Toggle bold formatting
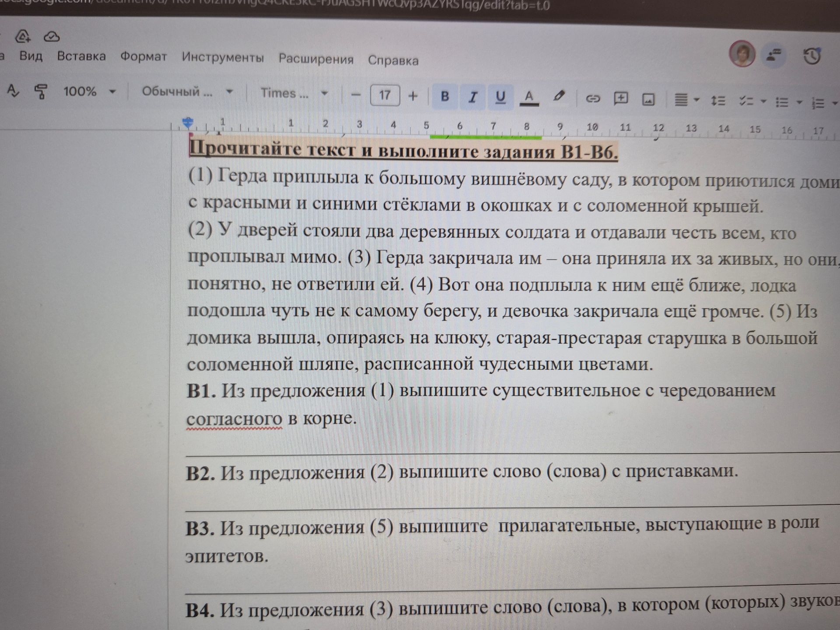 pos(445,96)
